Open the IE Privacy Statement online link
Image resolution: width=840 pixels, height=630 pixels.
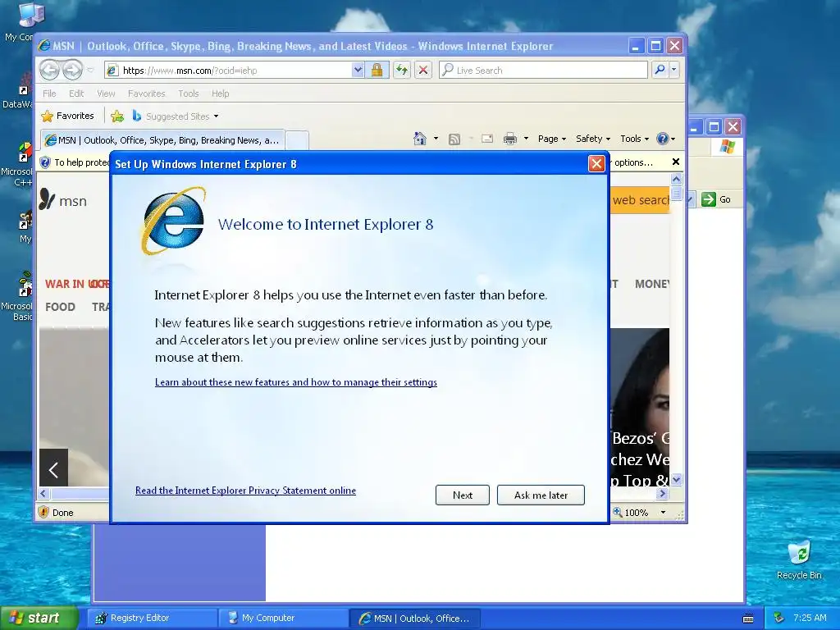tap(245, 491)
